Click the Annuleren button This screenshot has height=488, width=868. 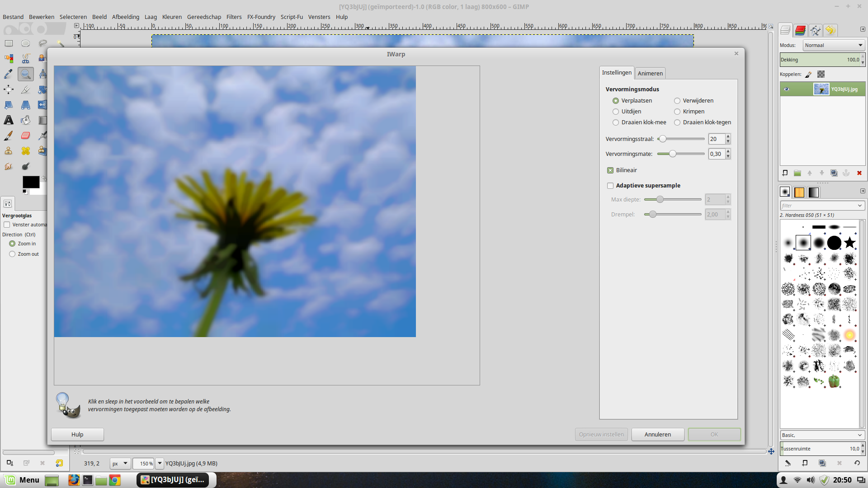click(x=658, y=435)
